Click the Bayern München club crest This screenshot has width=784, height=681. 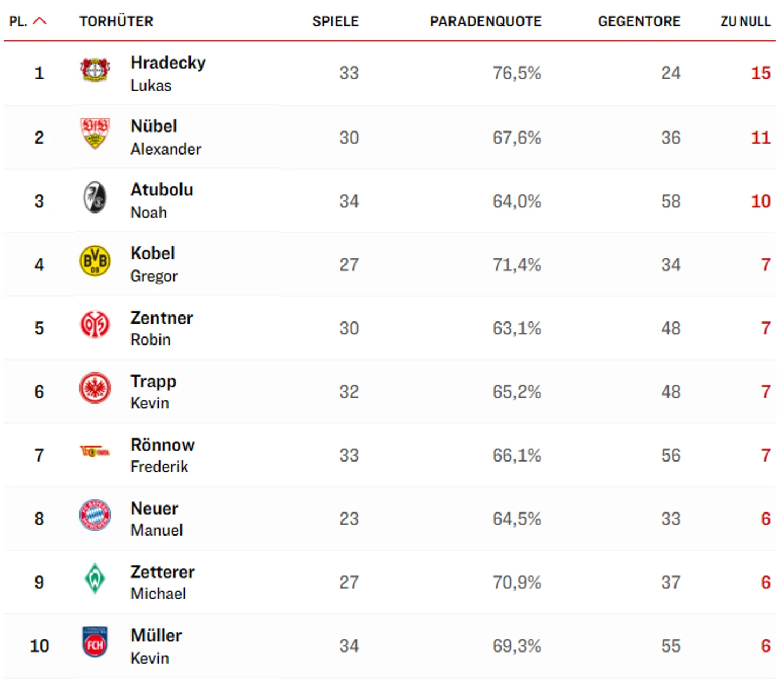pos(95,515)
